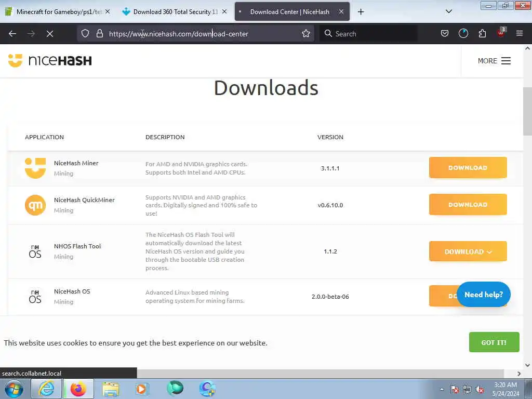Viewport: 532px width, 399px height.
Task: Click the NiceHash Miner app icon
Action: (x=35, y=168)
